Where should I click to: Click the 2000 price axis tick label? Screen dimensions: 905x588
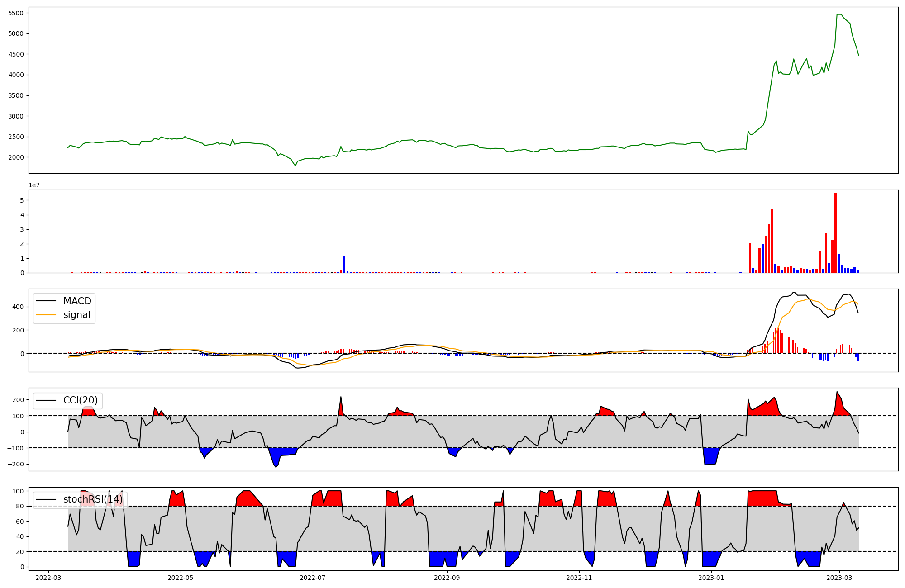click(x=16, y=157)
